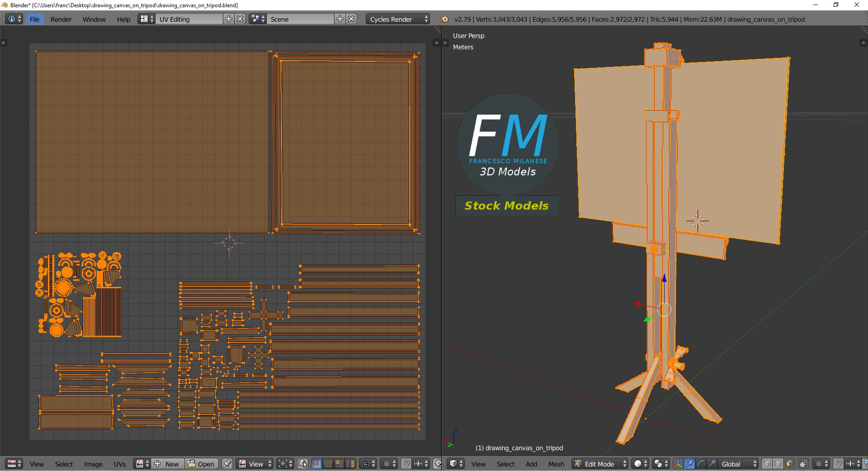Delete the current Scene
The height and width of the screenshot is (471, 868).
[x=352, y=19]
